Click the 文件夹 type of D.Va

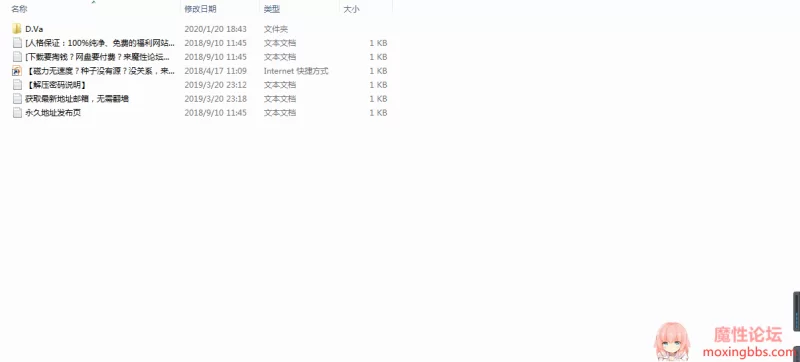coord(276,29)
